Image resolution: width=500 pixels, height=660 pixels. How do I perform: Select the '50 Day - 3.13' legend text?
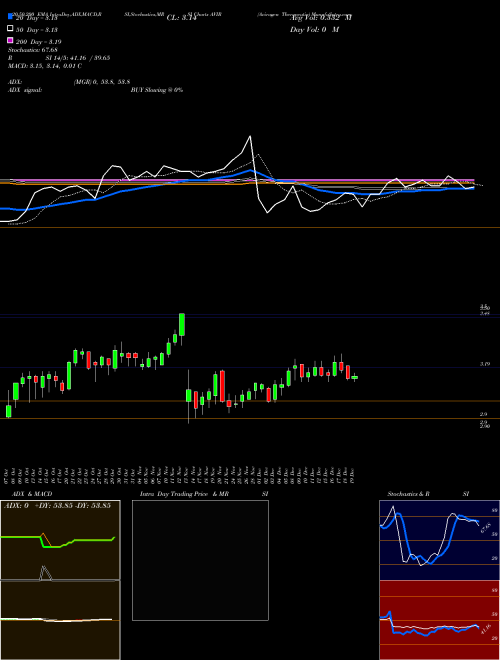click(x=37, y=30)
